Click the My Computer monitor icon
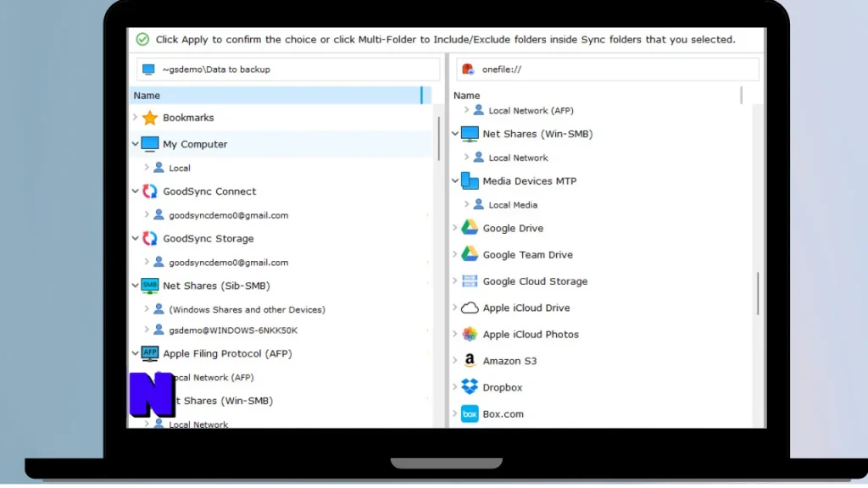 (149, 144)
